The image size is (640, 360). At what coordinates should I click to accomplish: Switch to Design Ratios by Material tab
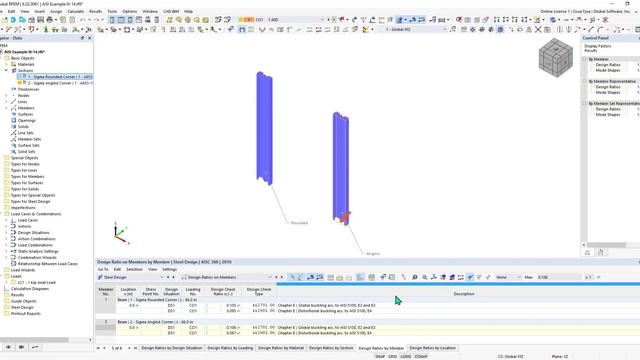(281, 348)
